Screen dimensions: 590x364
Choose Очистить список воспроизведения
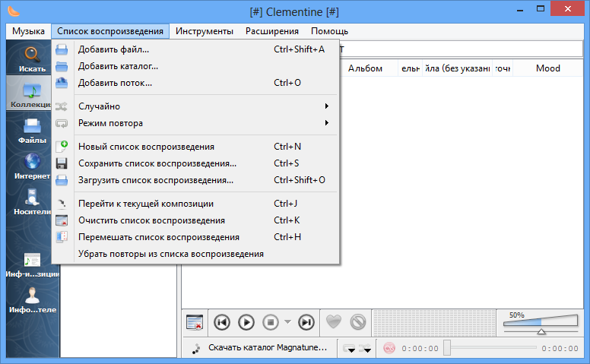[x=195, y=220]
